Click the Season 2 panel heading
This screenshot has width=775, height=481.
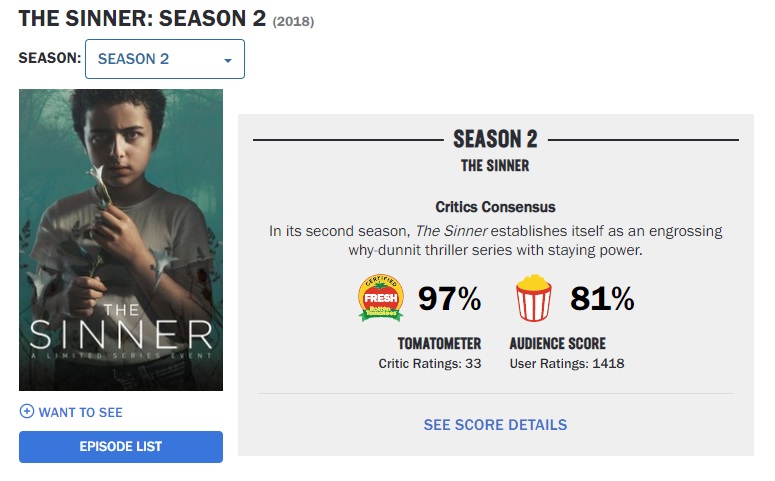(x=495, y=139)
